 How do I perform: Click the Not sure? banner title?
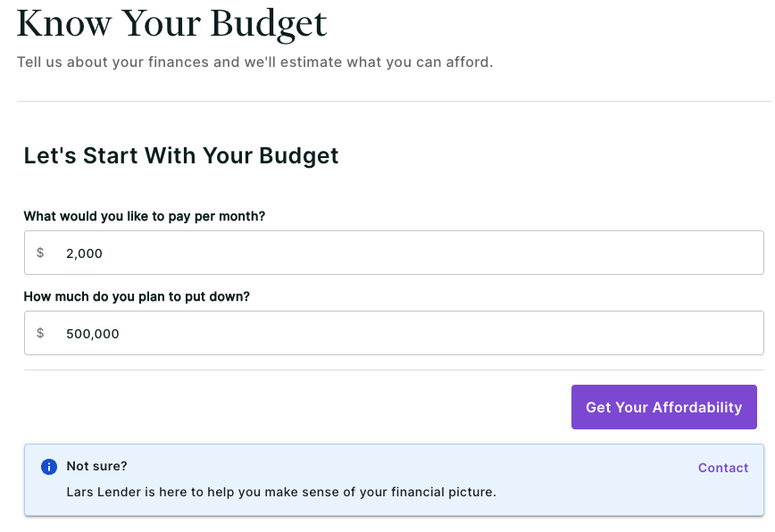(x=96, y=466)
